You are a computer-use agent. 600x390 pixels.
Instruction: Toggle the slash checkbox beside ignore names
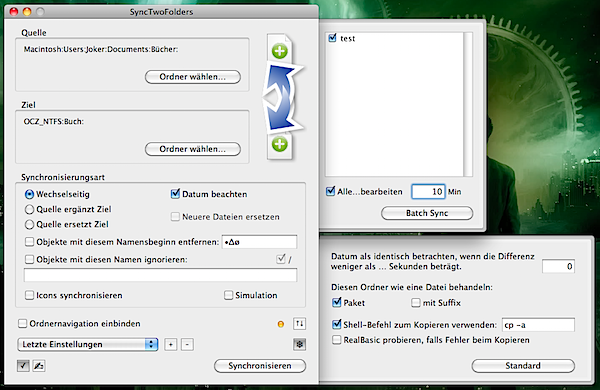[x=281, y=259]
